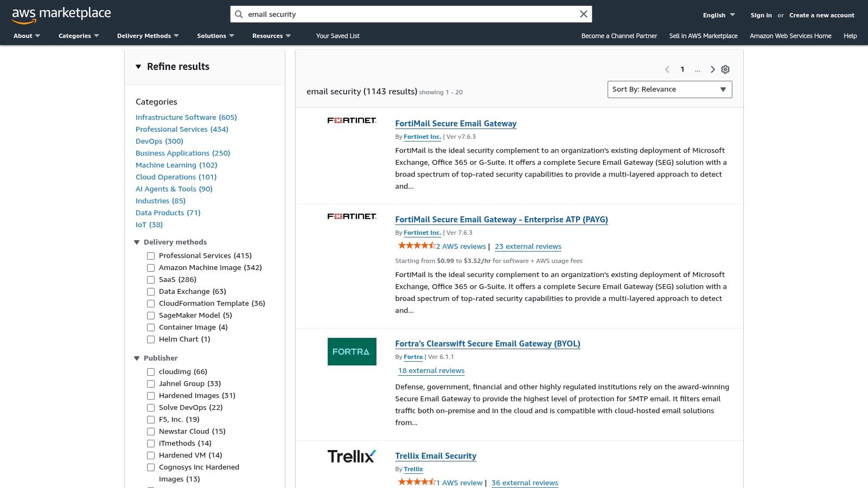Clear the search field with X icon
The image size is (868, 488).
[x=584, y=14]
